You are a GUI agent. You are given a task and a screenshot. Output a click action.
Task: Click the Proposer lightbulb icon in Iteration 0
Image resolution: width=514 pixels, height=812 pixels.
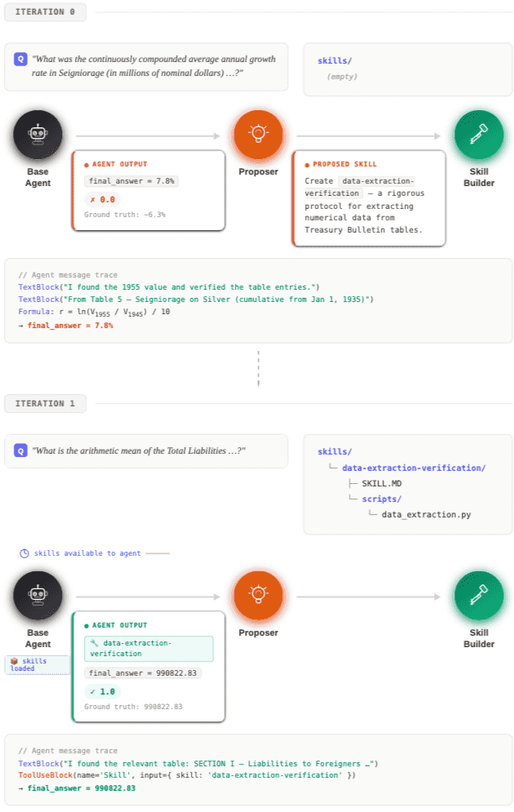(258, 135)
